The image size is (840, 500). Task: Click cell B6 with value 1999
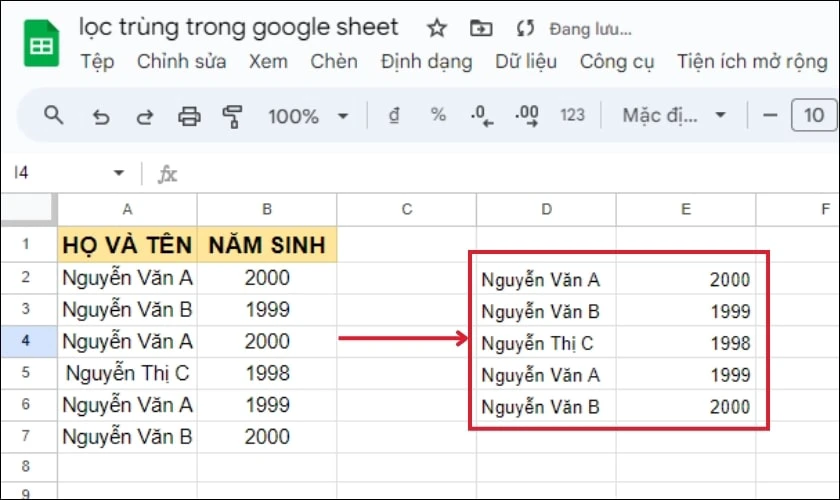coord(267,405)
